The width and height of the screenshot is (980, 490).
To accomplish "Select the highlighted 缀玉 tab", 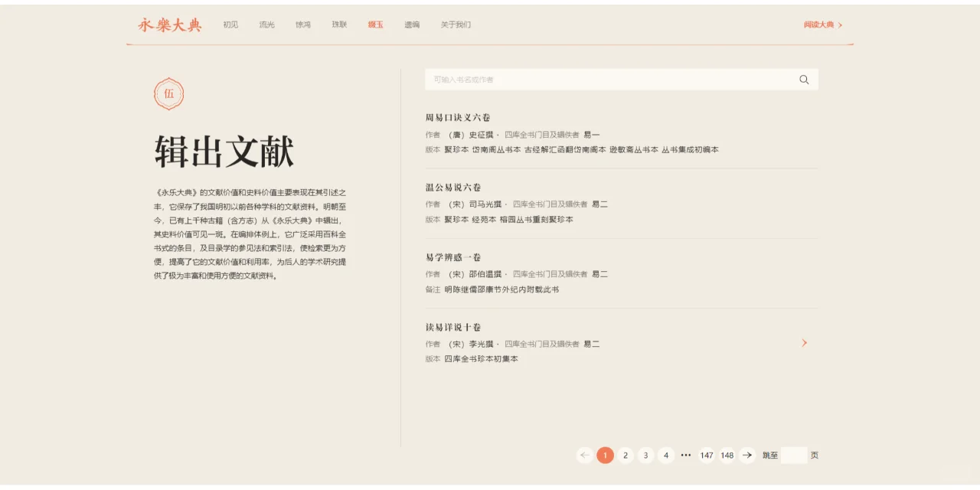I will pyautogui.click(x=375, y=24).
